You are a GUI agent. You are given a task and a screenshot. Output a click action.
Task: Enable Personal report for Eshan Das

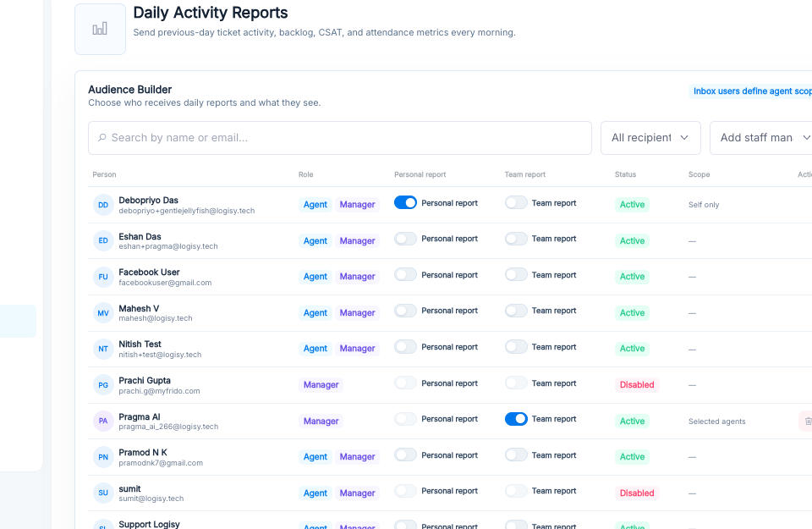click(x=405, y=239)
